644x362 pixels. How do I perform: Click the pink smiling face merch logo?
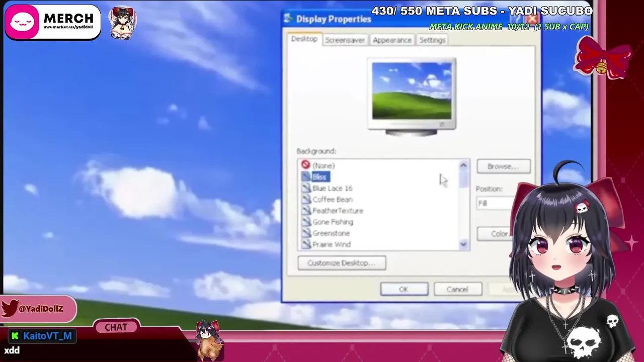pos(22,22)
